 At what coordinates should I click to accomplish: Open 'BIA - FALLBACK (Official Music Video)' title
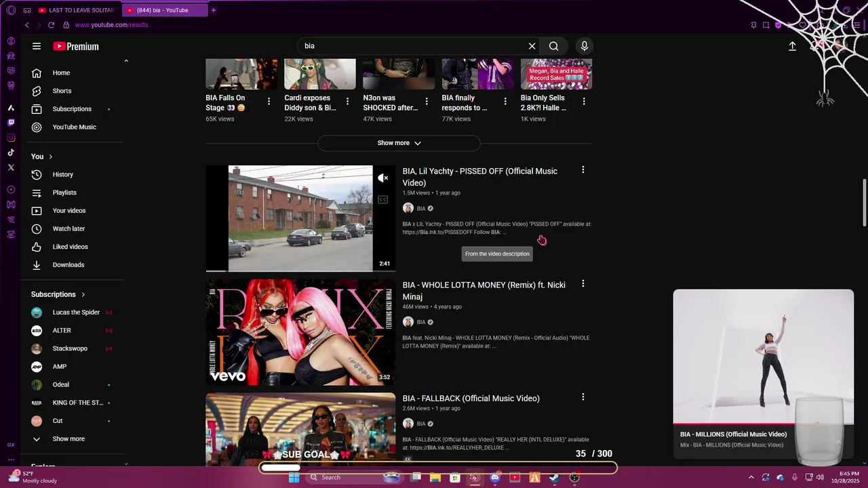pyautogui.click(x=471, y=399)
